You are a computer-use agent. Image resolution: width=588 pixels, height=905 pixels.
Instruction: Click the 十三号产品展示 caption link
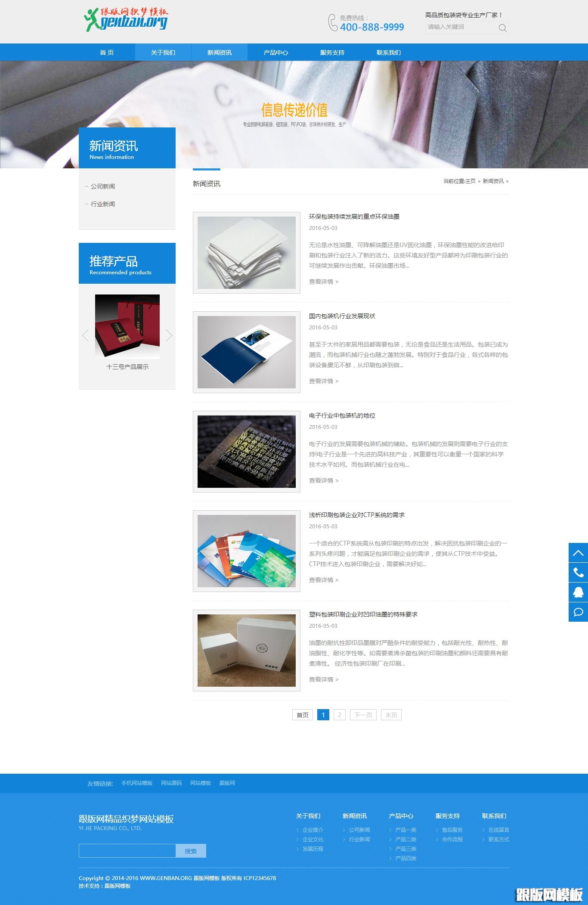127,367
